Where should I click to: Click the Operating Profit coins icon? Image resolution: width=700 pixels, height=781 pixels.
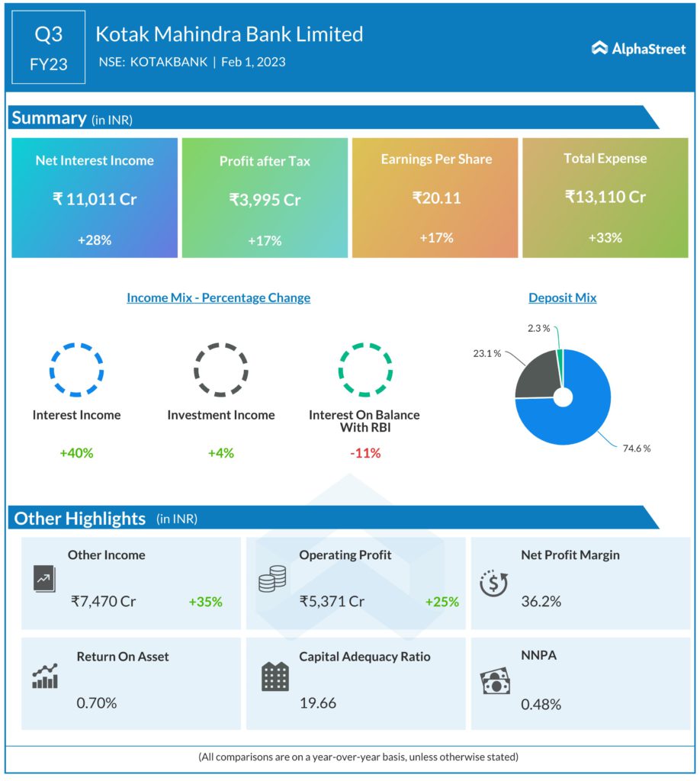(x=271, y=580)
